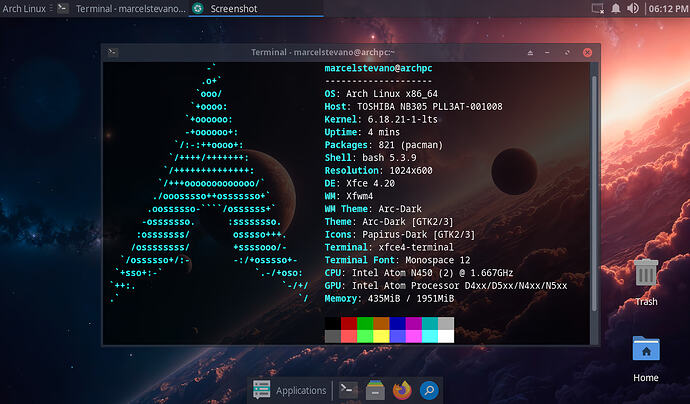
Task: Click the network display icon in tray
Action: click(x=598, y=8)
